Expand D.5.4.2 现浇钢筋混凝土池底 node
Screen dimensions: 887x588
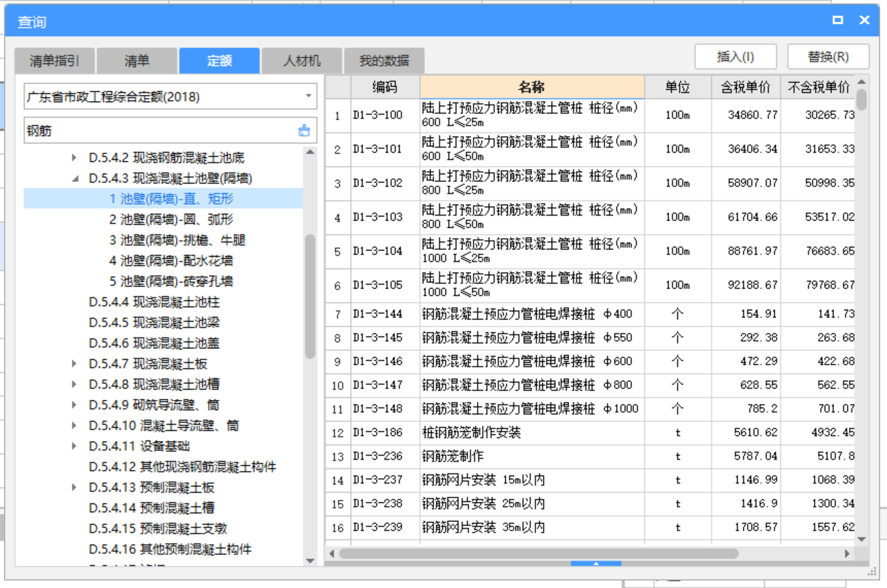pyautogui.click(x=75, y=158)
